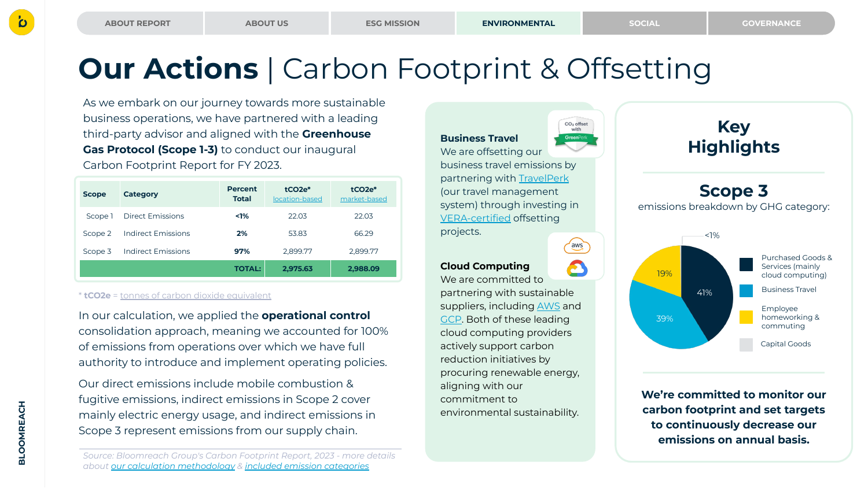The image size is (868, 488).
Task: Click the Scope 1 row label
Action: point(100,216)
